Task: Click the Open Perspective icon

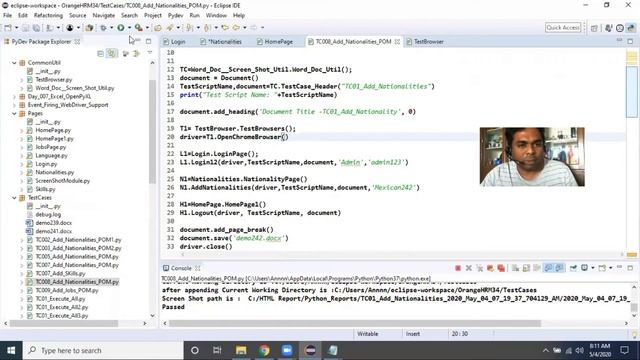Action: pos(594,28)
